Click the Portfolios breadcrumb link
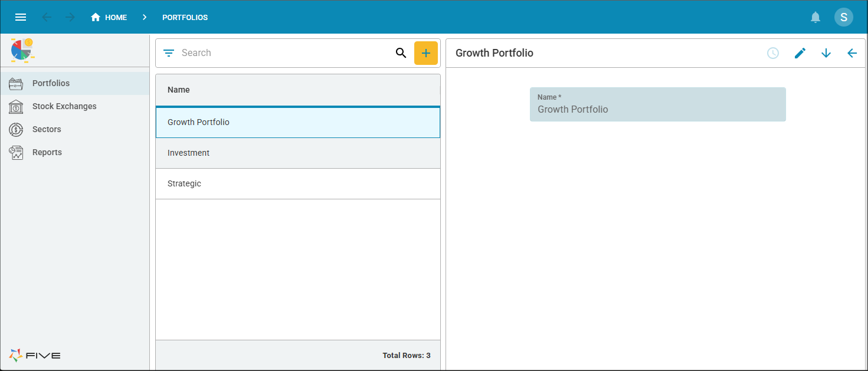868x371 pixels. pyautogui.click(x=185, y=18)
